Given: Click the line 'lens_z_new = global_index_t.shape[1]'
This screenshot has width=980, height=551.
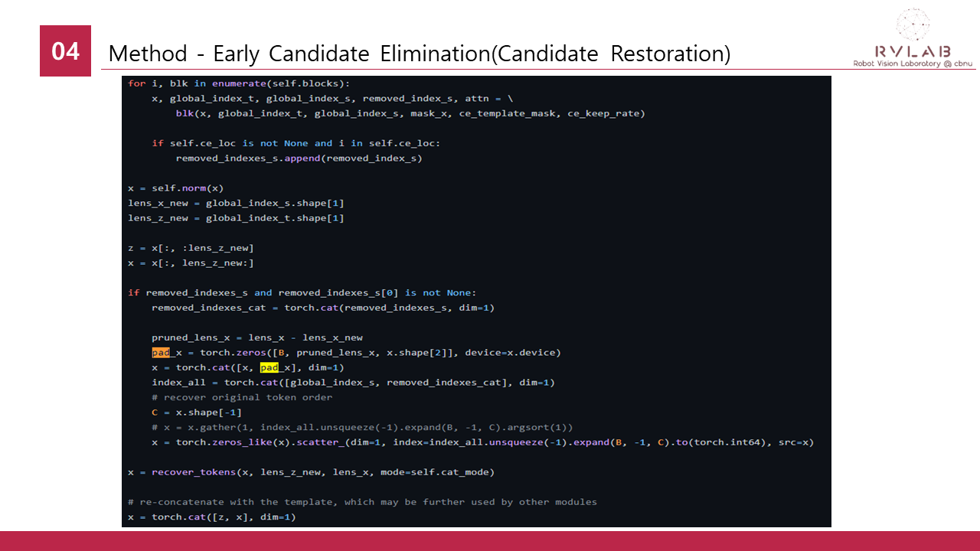Looking at the screenshot, I should [236, 218].
